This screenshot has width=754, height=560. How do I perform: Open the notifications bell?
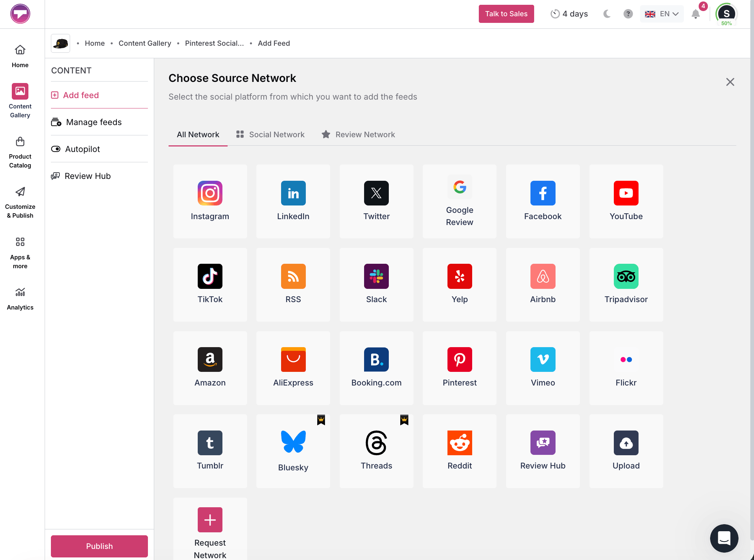[x=696, y=14]
